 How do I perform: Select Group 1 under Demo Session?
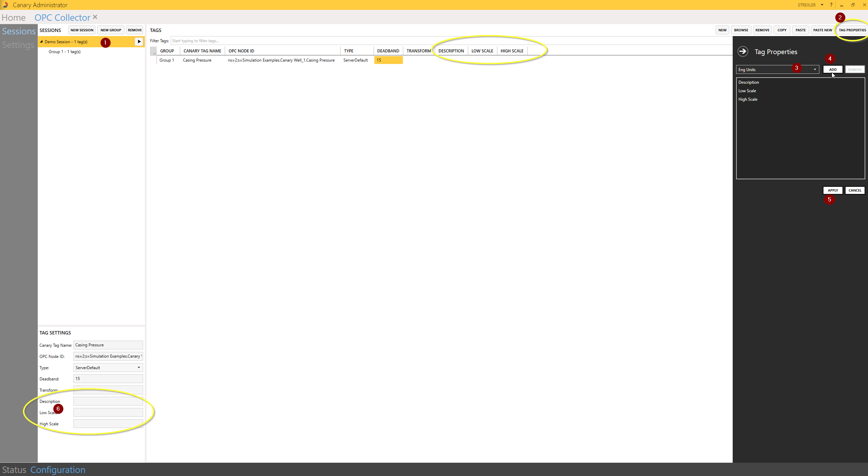point(65,51)
